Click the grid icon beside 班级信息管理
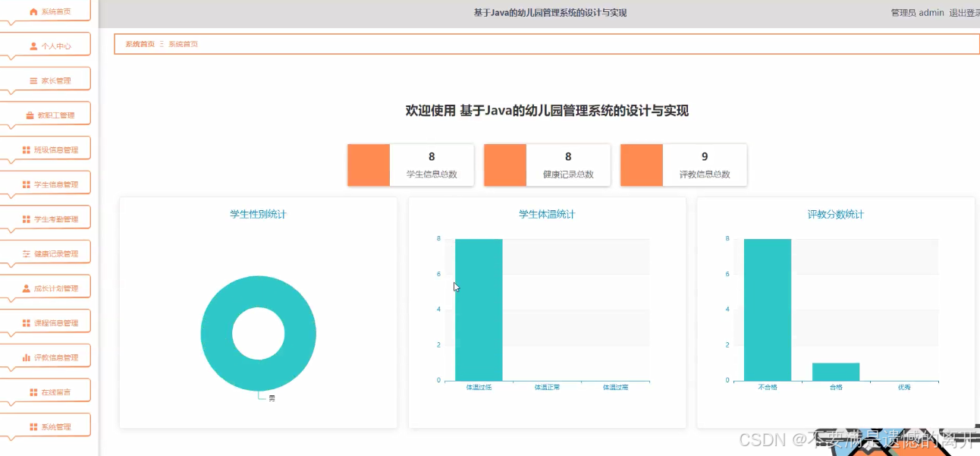This screenshot has height=456, width=980. coord(27,150)
